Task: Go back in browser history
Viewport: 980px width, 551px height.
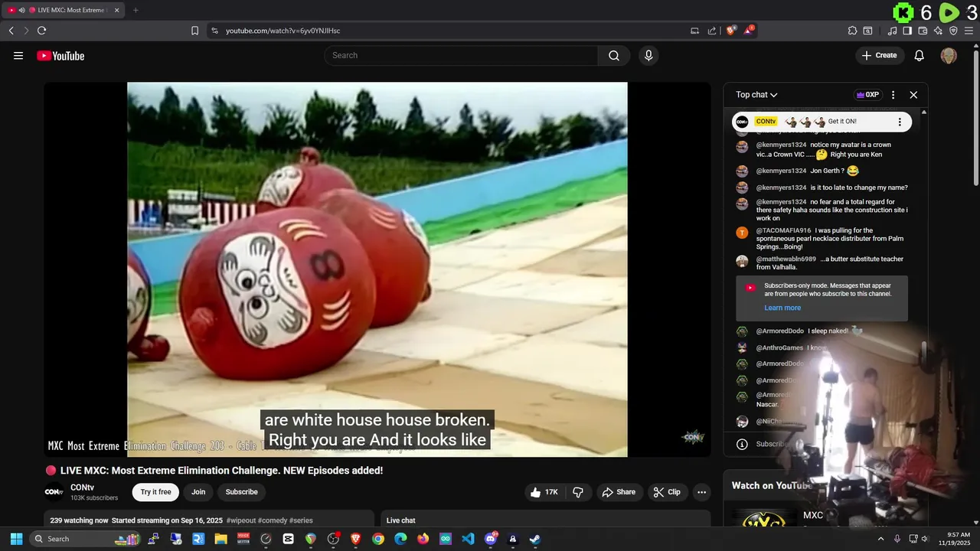Action: click(11, 31)
